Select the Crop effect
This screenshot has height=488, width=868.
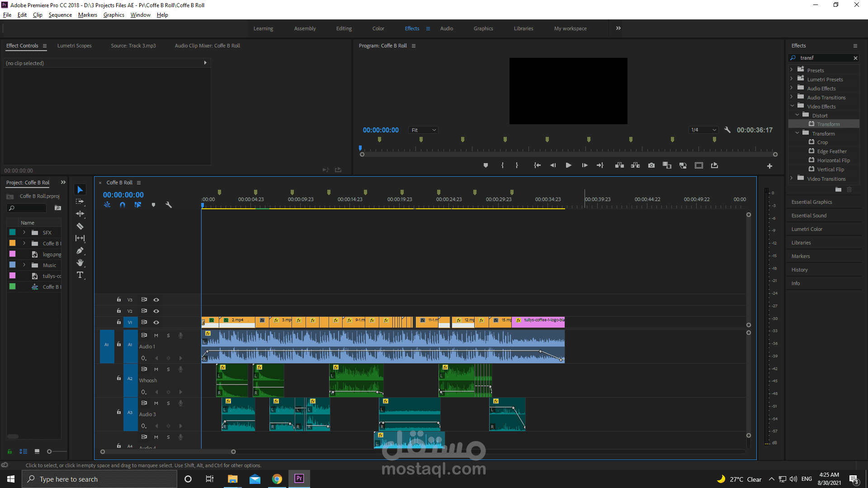click(822, 142)
